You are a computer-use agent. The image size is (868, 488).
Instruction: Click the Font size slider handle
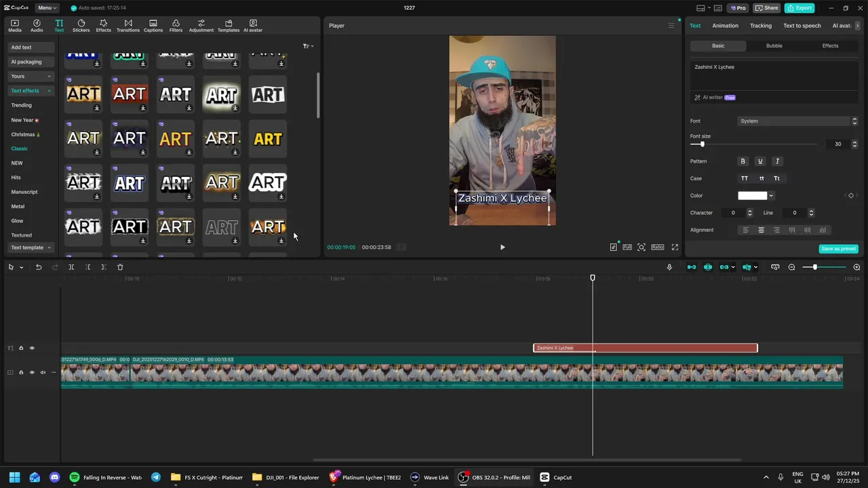[703, 144]
